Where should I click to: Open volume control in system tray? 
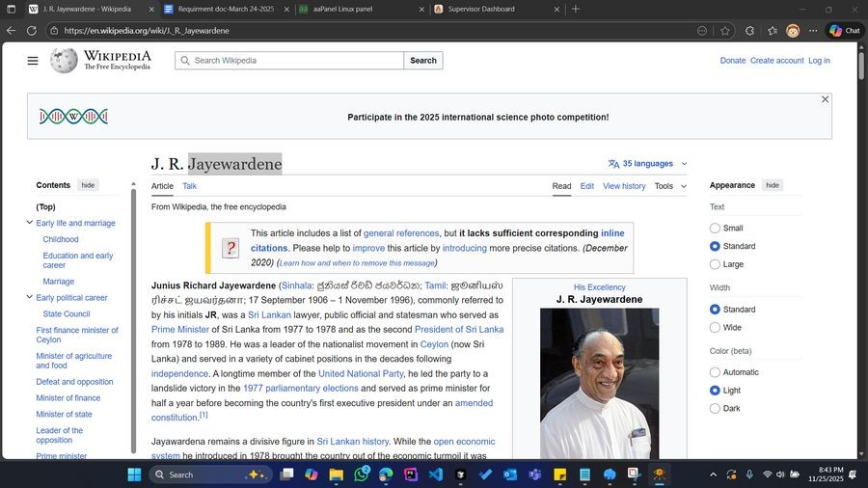(780, 474)
